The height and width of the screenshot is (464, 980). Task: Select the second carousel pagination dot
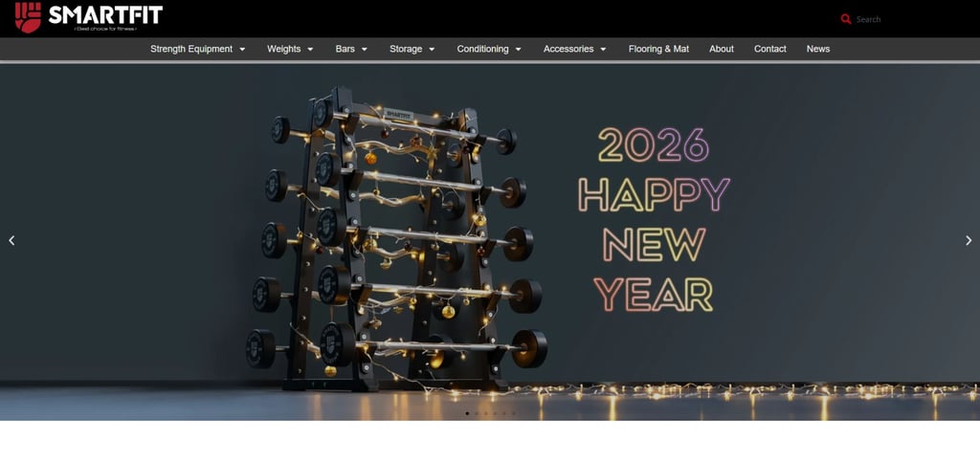click(477, 413)
